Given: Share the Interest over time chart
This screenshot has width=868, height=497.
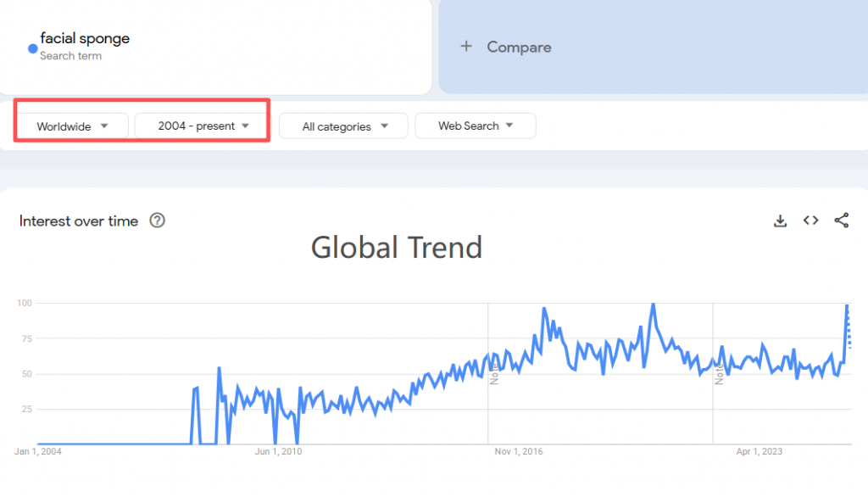Looking at the screenshot, I should [842, 221].
